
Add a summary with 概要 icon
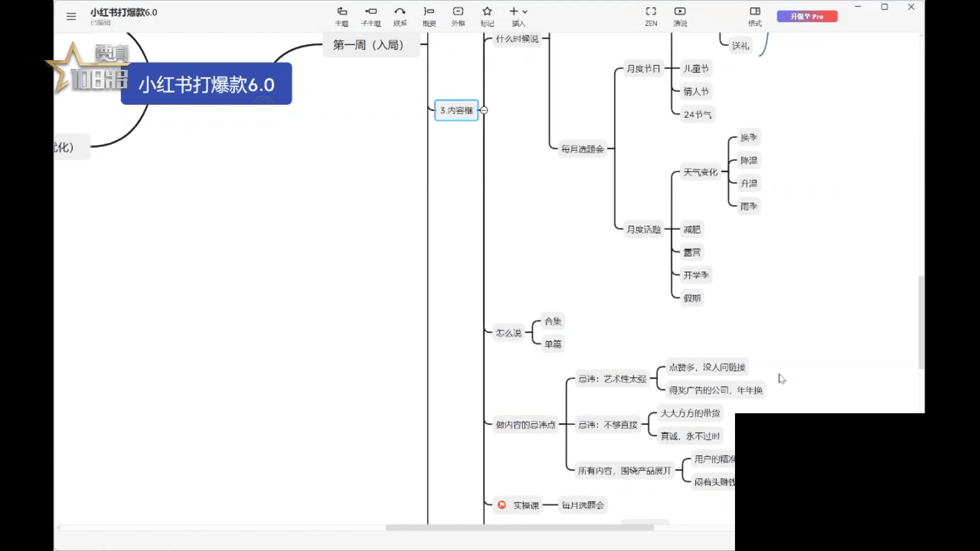429,16
